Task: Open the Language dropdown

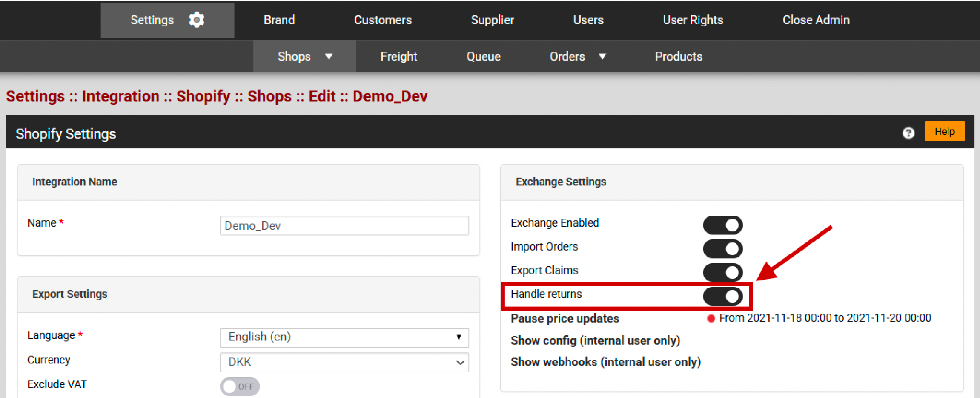Action: (x=344, y=337)
